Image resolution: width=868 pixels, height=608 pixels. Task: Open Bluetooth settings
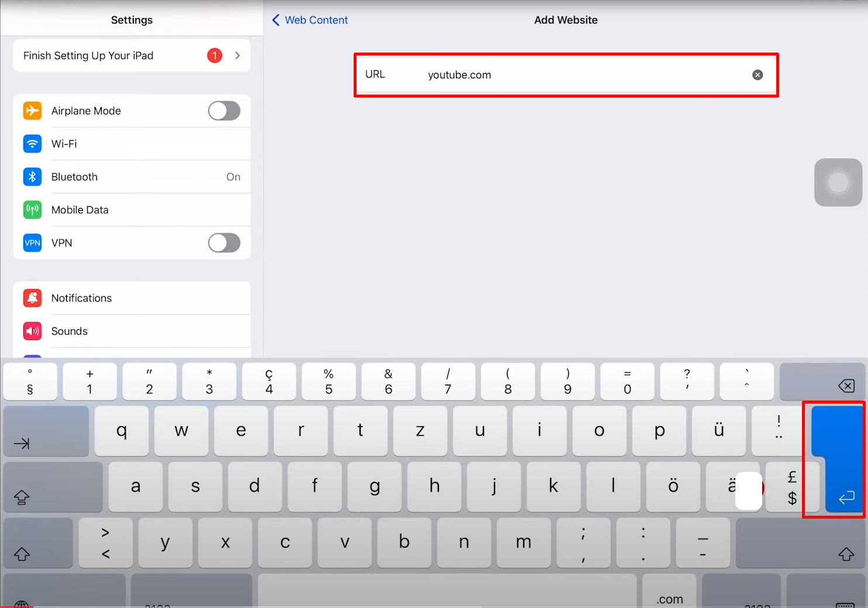(132, 177)
